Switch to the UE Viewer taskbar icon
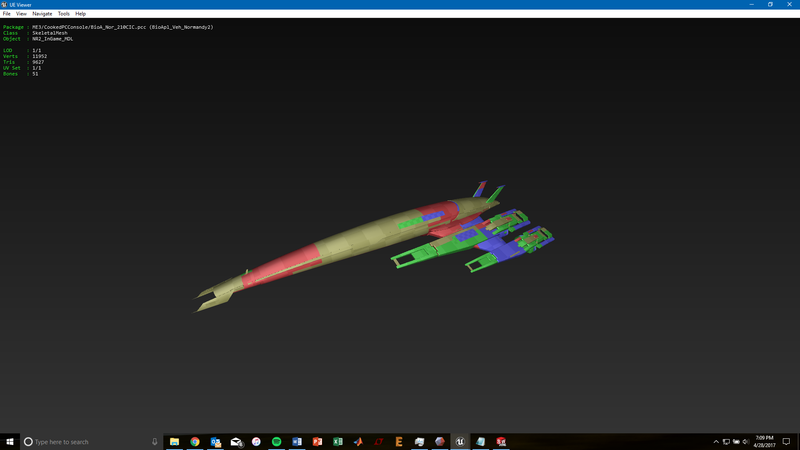 tap(460, 442)
